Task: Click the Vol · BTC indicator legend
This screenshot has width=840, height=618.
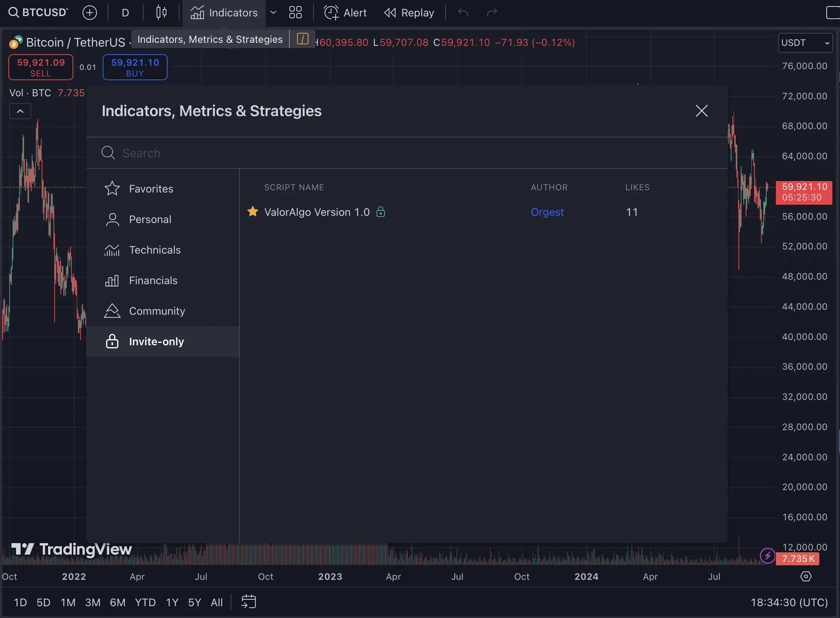Action: (30, 93)
